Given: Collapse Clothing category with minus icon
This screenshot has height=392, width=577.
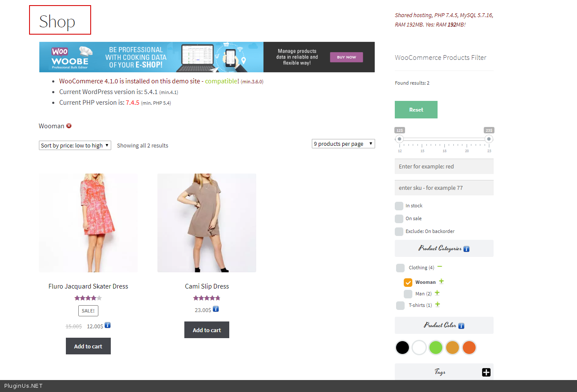Looking at the screenshot, I should (x=440, y=267).
